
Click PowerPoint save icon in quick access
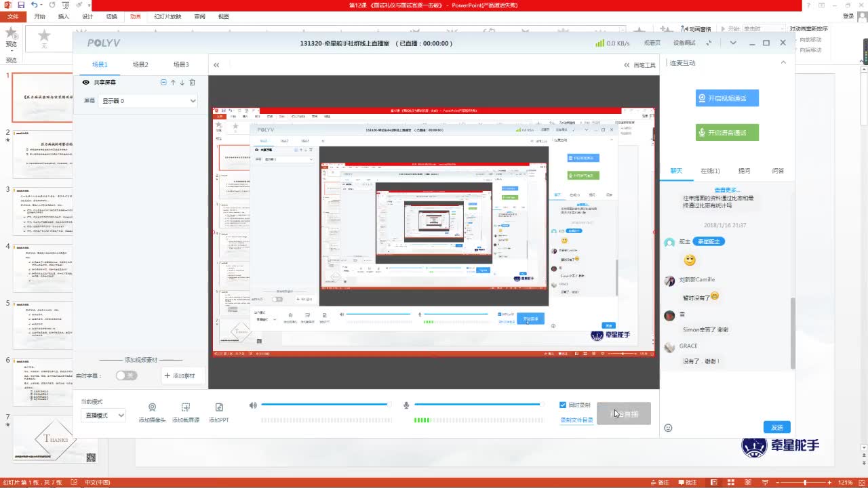pos(21,5)
